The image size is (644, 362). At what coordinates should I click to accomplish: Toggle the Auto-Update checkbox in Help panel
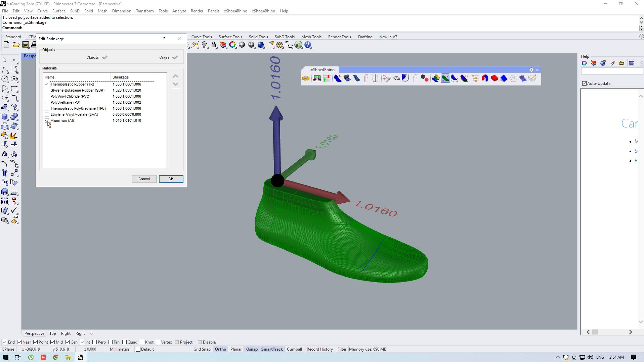(584, 84)
